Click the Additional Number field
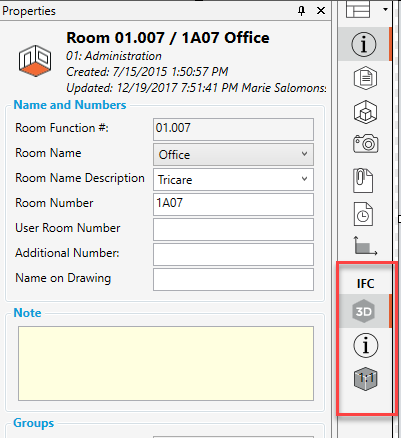401x438 pixels. pos(233,254)
